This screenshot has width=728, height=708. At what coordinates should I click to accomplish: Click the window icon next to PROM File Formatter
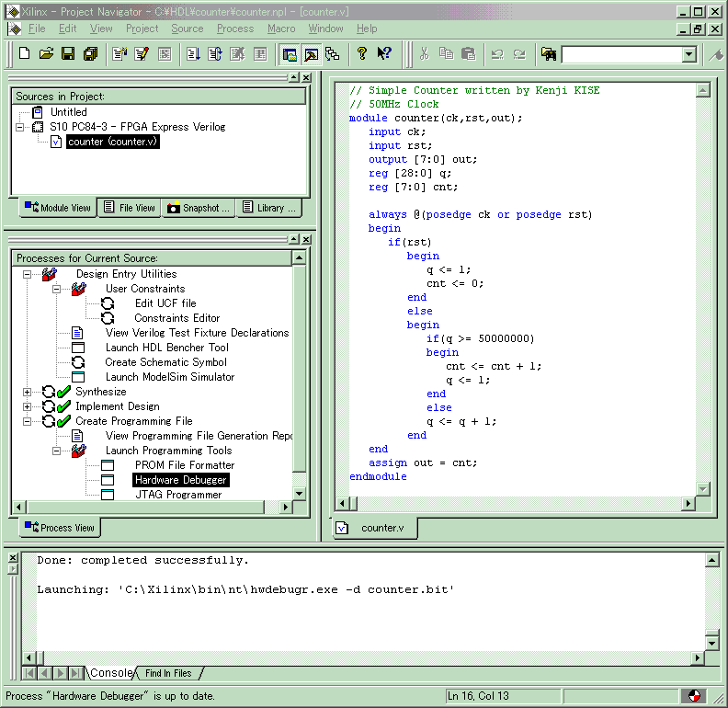(108, 465)
